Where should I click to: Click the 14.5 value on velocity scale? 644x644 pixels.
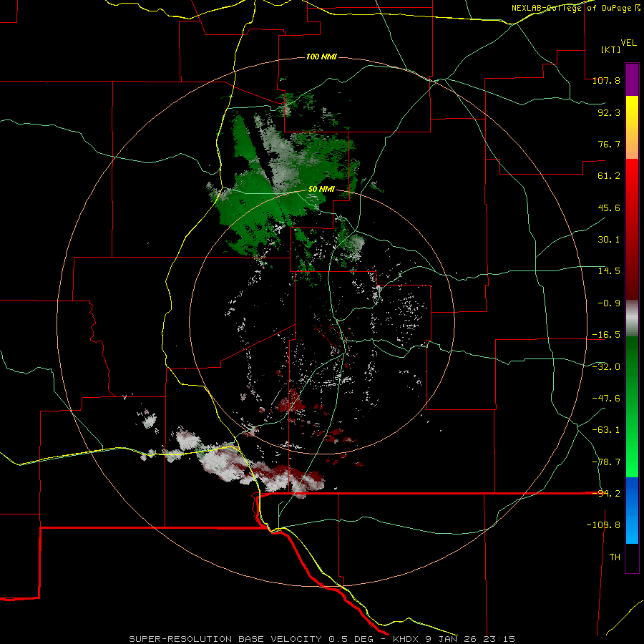(x=609, y=270)
